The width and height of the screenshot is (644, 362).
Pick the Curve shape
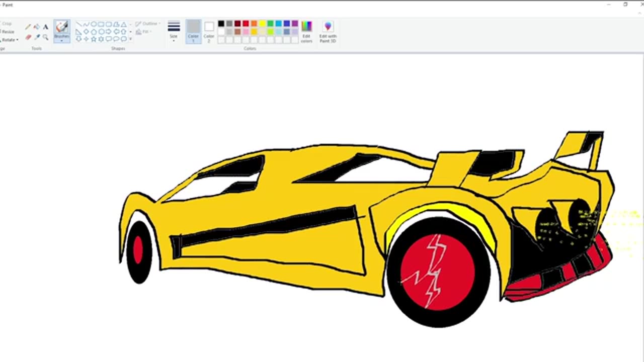(86, 24)
